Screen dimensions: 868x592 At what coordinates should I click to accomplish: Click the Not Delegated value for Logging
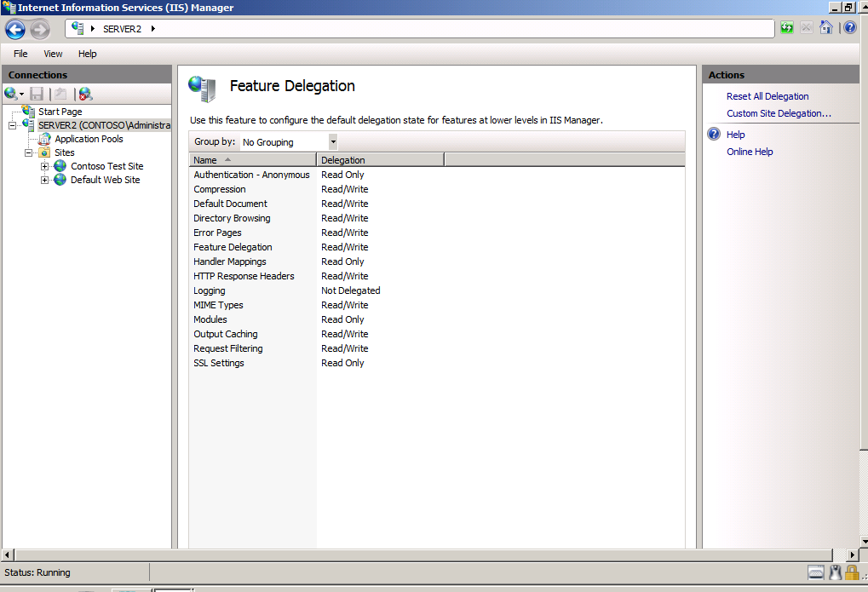pos(350,290)
